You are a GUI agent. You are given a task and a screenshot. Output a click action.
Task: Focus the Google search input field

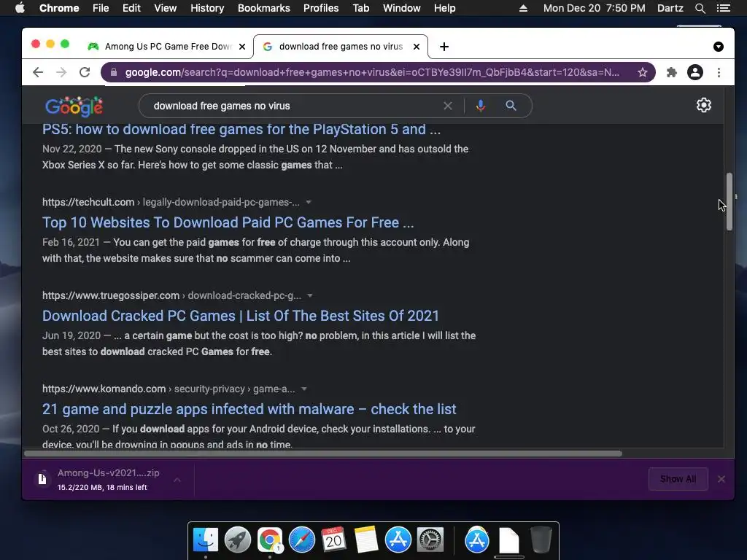(x=295, y=106)
